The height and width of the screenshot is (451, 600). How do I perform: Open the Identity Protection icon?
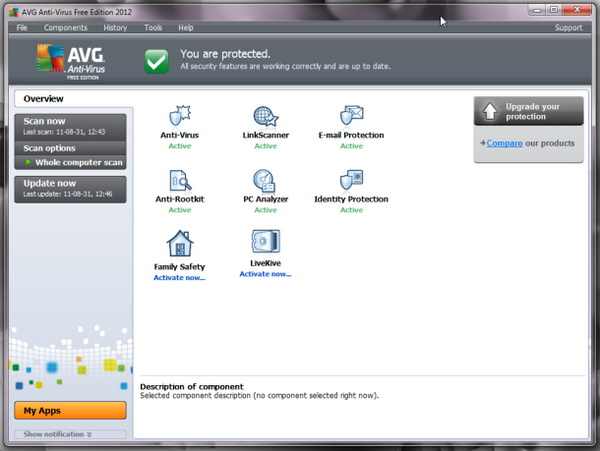351,180
